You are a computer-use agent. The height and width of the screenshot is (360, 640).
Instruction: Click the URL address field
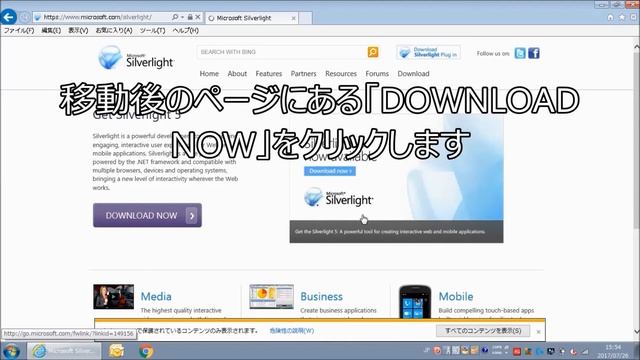coord(102,17)
